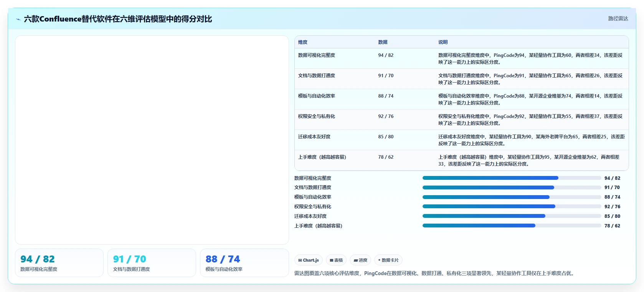Select the 进度 chip
The image size is (644, 292).
coord(360,260)
